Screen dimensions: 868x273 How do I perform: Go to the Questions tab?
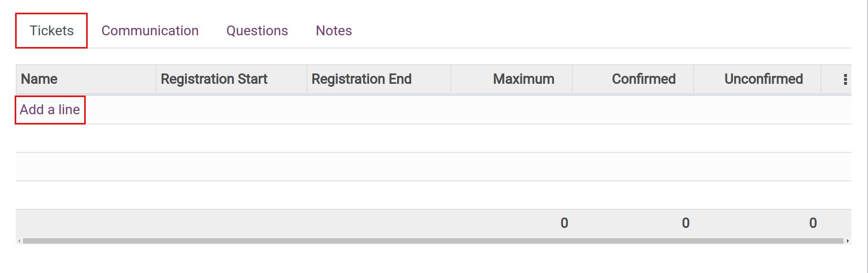[x=257, y=31]
